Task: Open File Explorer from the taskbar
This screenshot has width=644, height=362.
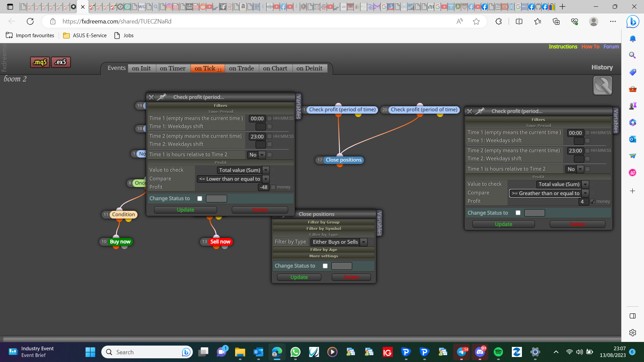Action: click(240, 352)
